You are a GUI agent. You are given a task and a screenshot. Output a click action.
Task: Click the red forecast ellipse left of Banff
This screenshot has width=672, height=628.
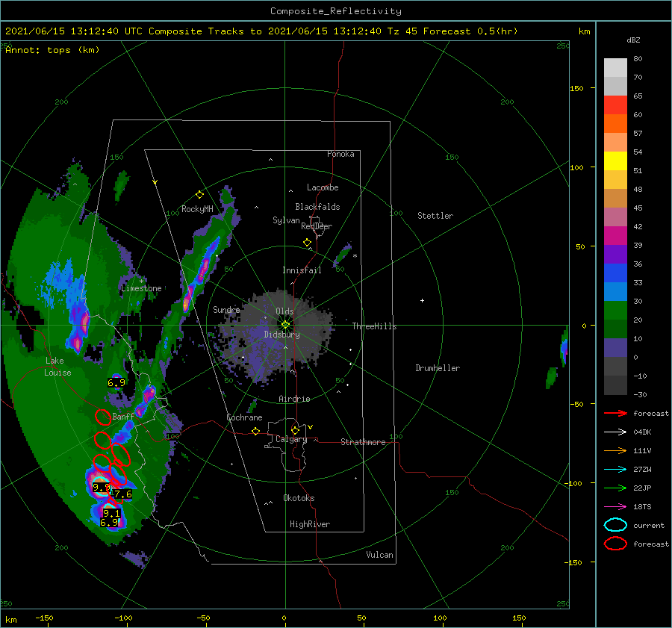pos(103,417)
